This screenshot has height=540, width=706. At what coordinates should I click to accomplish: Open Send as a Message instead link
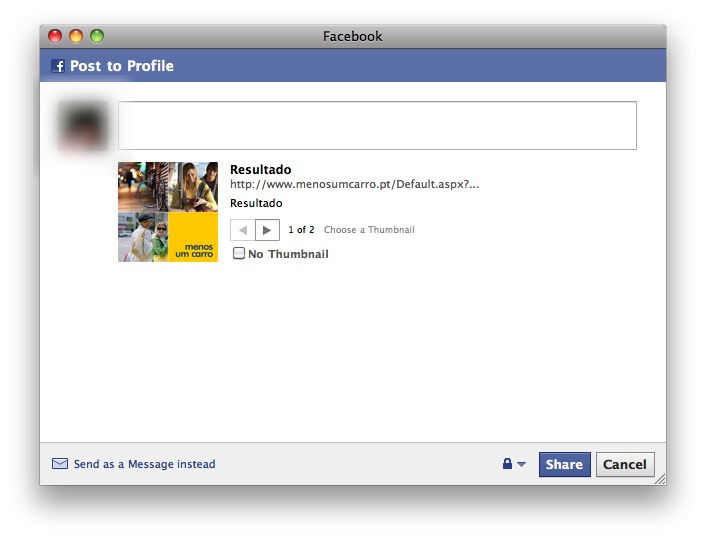pyautogui.click(x=145, y=464)
